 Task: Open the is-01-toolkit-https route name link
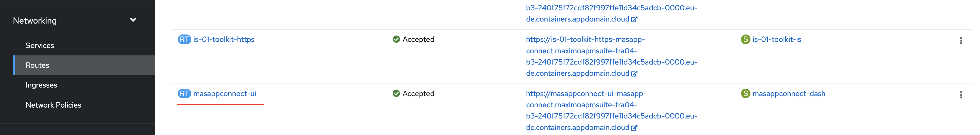point(224,39)
